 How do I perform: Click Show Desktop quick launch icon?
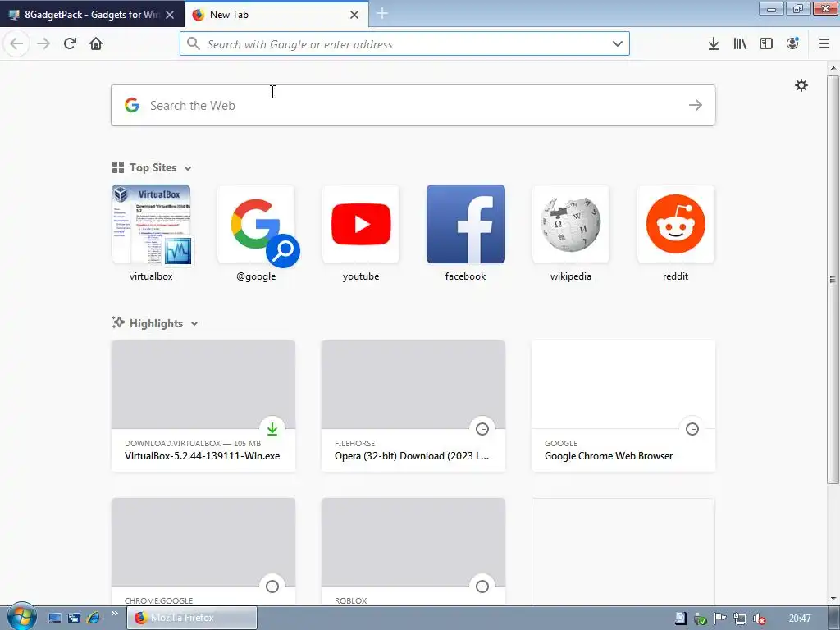[55, 618]
